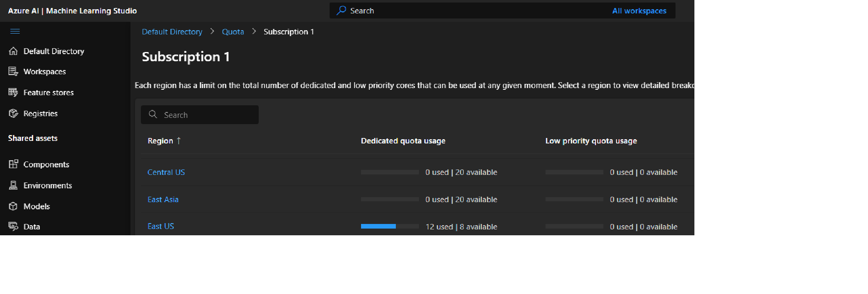The image size is (868, 294).
Task: Click the Quota breadcrumb link
Action: point(233,32)
